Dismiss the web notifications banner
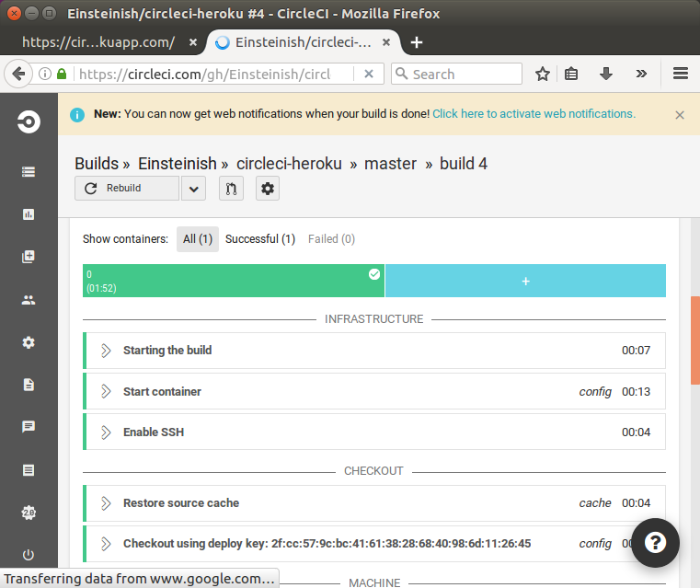The image size is (700, 588). pyautogui.click(x=680, y=115)
